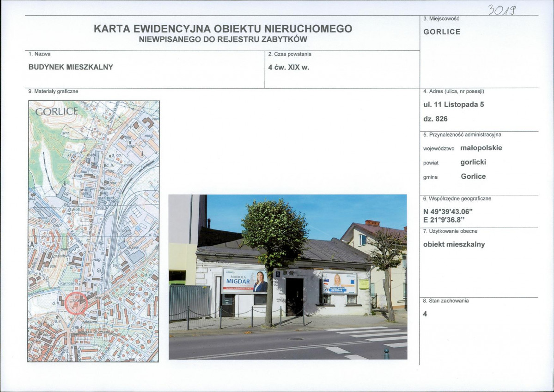Click the '1. Nazwa' field label

click(39, 54)
